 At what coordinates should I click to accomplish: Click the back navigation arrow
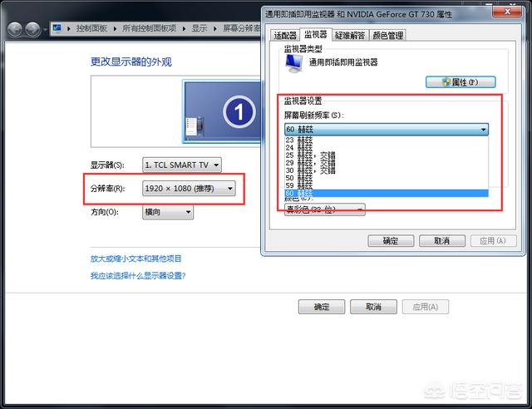click(x=14, y=27)
